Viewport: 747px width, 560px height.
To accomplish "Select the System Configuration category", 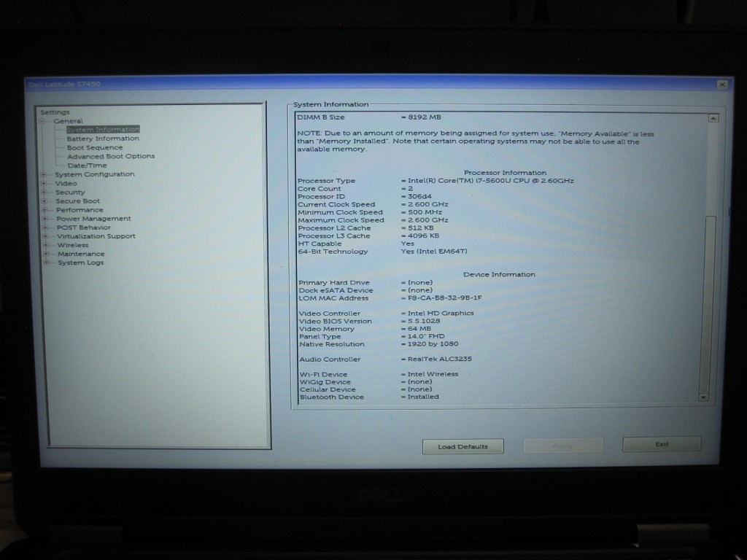I will tap(94, 174).
